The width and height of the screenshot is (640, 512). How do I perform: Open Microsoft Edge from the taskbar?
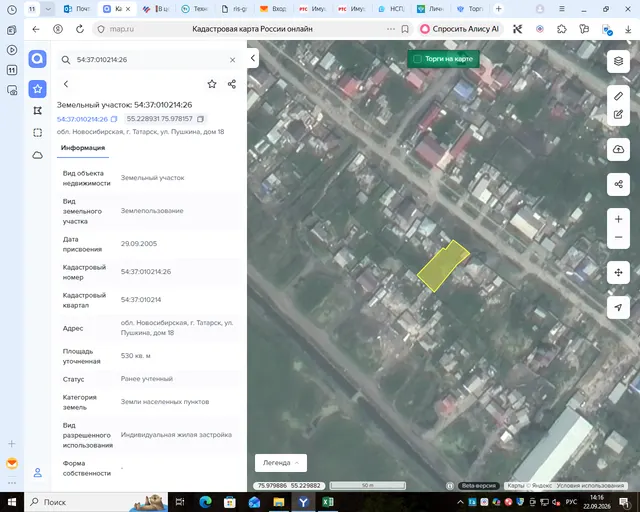coord(205,502)
